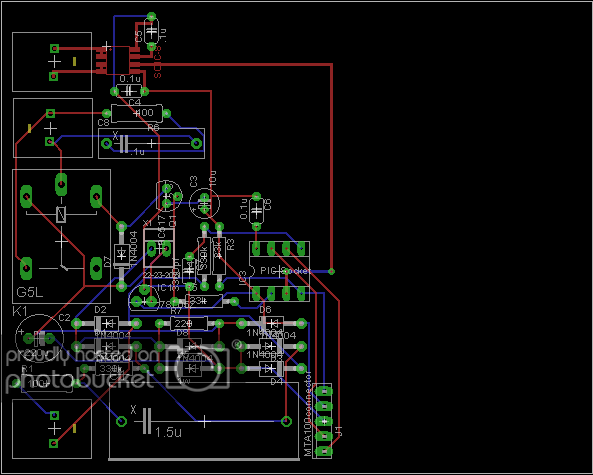
Task: Select the C4 capacitor designator
Action: (x=134, y=102)
